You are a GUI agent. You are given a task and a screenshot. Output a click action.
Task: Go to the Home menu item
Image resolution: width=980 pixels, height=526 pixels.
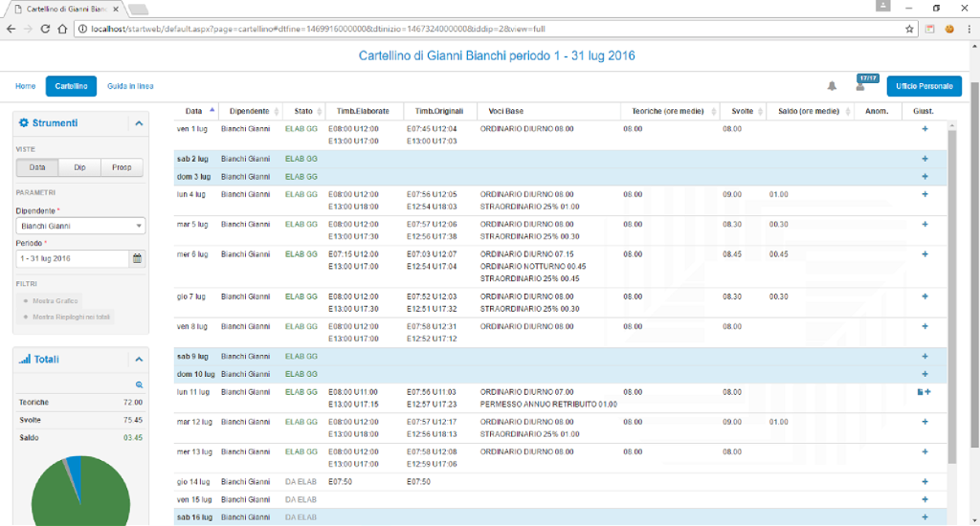[x=26, y=86]
